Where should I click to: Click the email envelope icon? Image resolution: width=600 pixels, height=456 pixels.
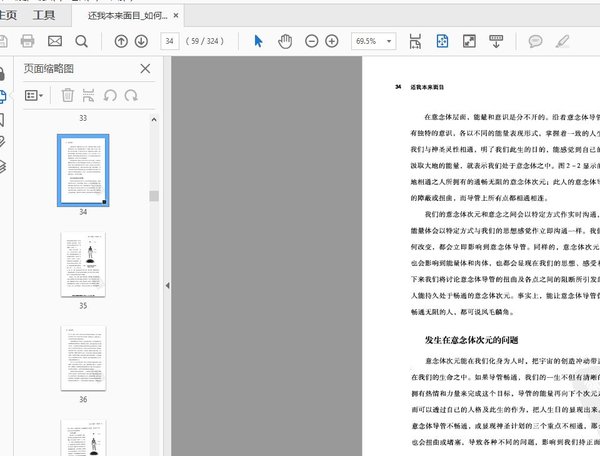click(55, 41)
